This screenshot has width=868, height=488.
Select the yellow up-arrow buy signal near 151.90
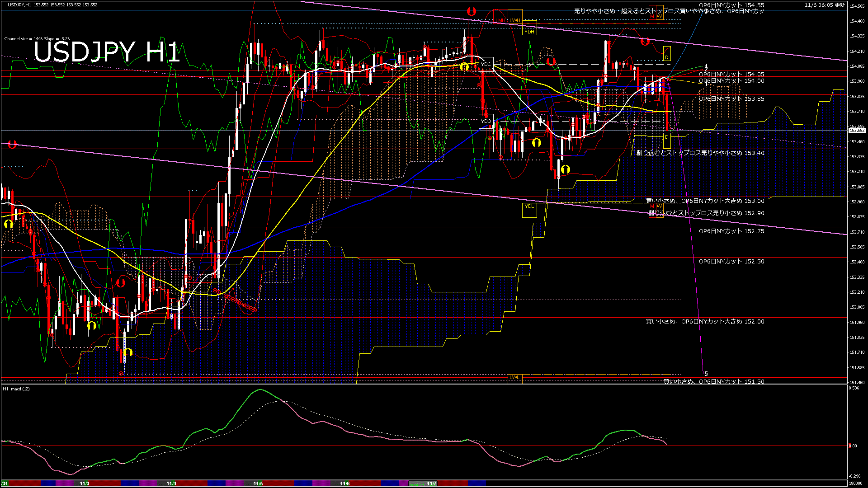tap(93, 325)
